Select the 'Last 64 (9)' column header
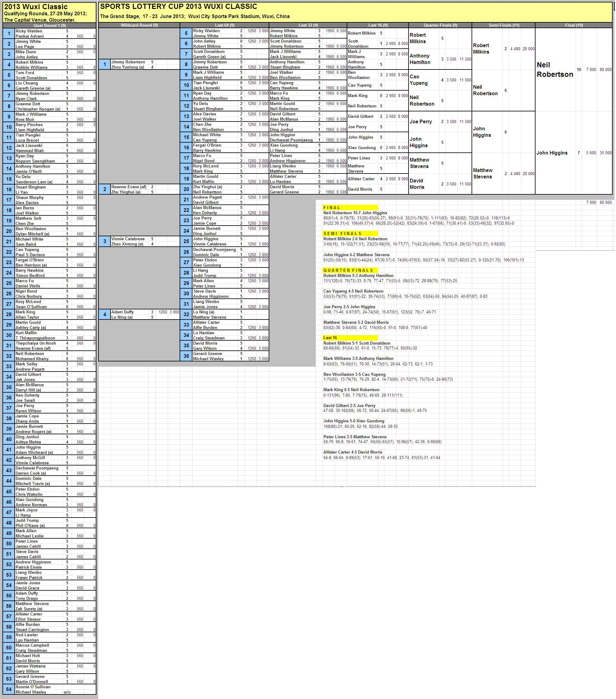616x699 pixels. click(x=225, y=25)
